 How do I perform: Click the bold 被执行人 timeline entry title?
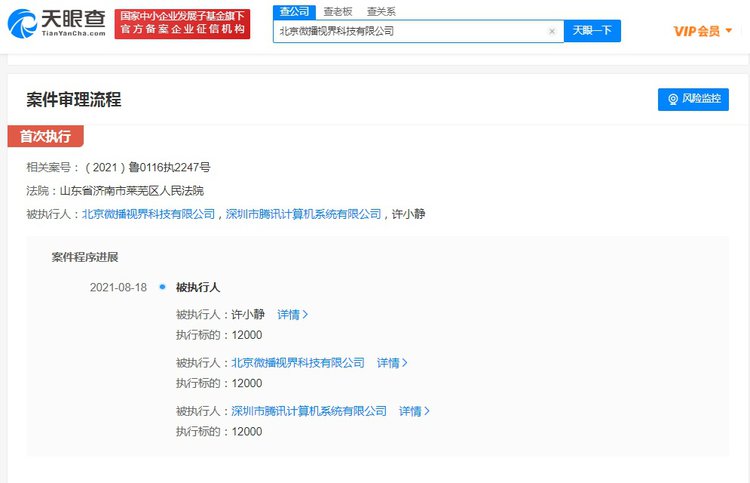point(198,287)
